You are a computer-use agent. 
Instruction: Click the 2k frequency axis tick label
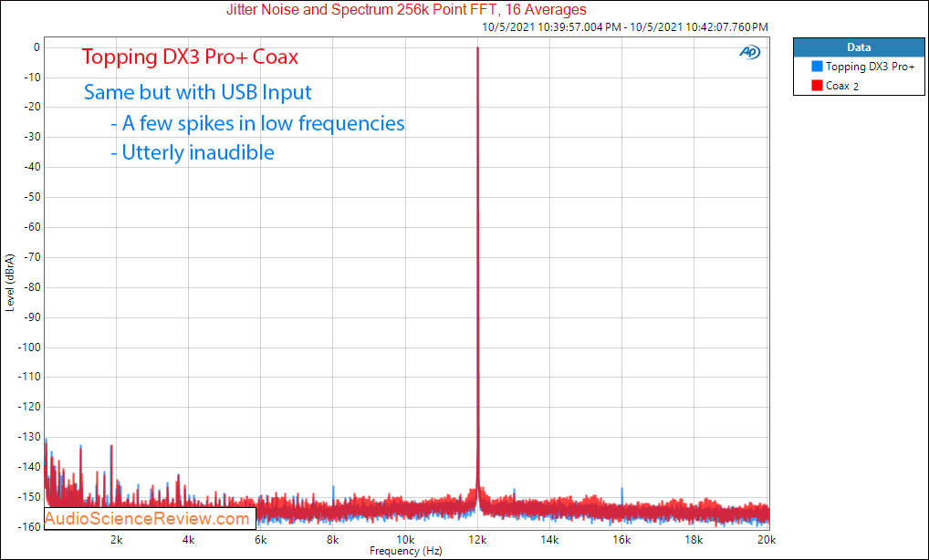tap(117, 540)
